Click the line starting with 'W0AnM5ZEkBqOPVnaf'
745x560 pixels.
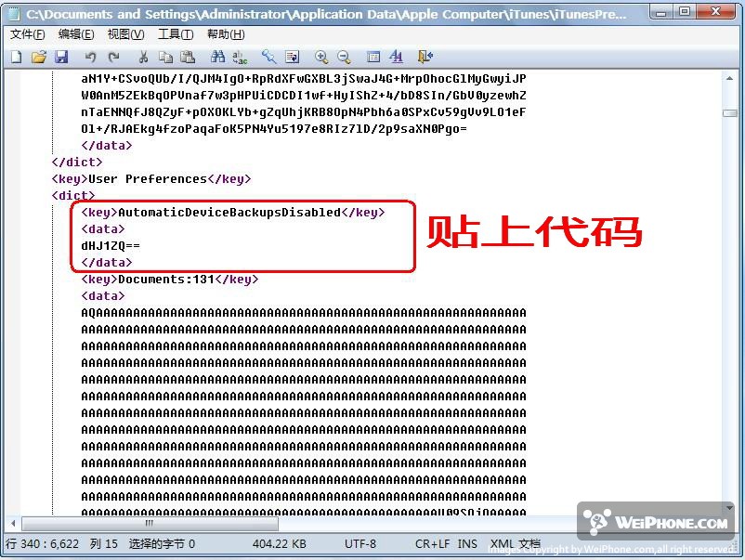pyautogui.click(x=304, y=96)
